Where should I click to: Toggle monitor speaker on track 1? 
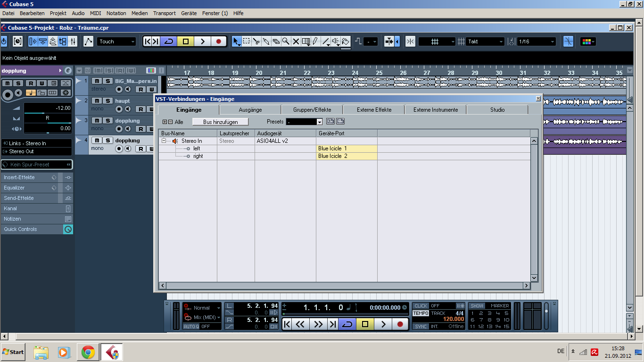pos(128,89)
